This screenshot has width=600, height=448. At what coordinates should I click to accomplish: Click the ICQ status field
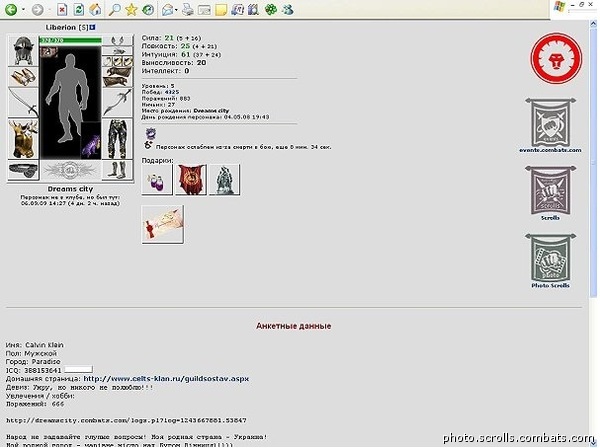[x=78, y=370]
